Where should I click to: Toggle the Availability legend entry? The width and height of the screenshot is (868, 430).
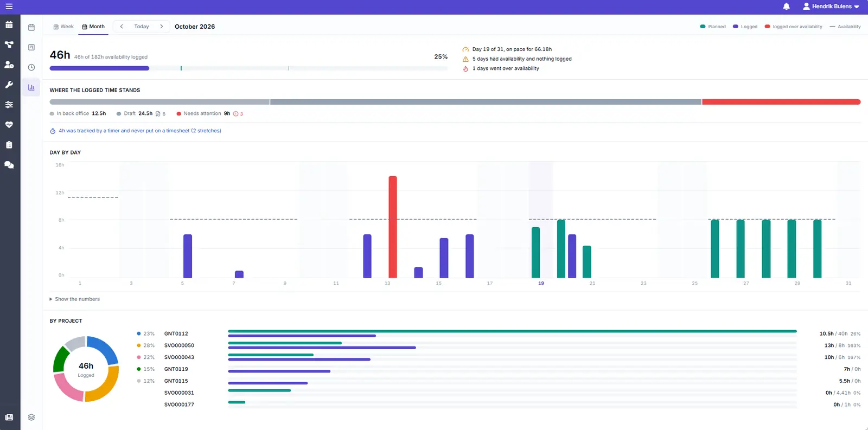pyautogui.click(x=845, y=27)
